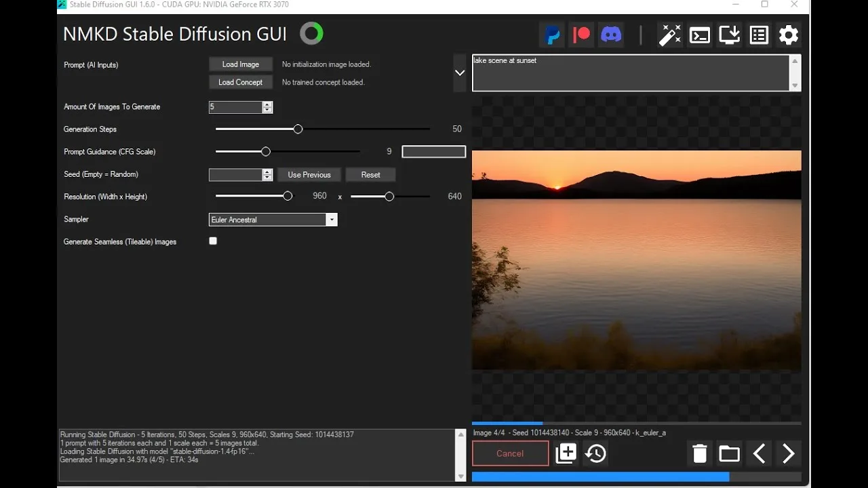Image resolution: width=868 pixels, height=488 pixels.
Task: Open the Discord server icon
Action: tap(611, 35)
